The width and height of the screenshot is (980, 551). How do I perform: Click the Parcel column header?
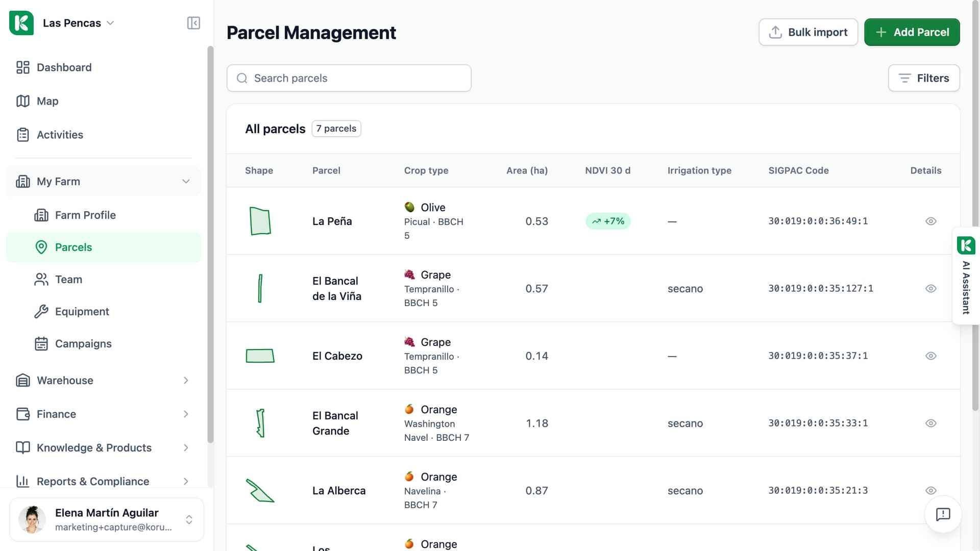pyautogui.click(x=326, y=170)
